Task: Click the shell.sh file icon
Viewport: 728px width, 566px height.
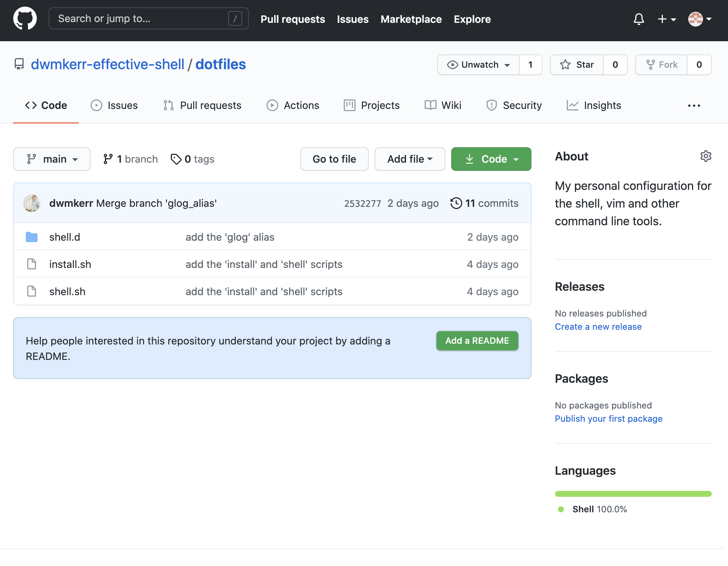Action: coord(32,291)
